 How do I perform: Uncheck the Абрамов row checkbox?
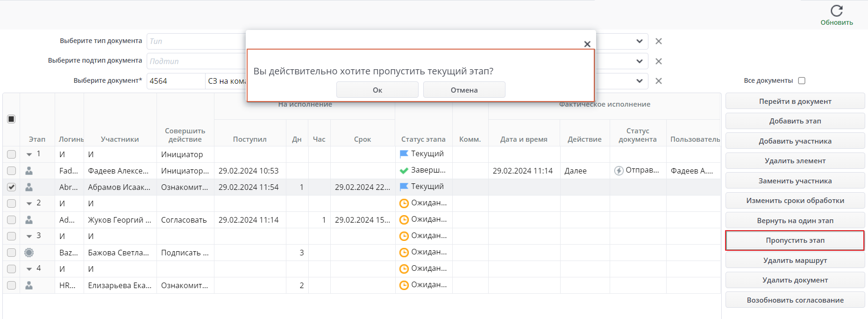pyautogui.click(x=12, y=187)
